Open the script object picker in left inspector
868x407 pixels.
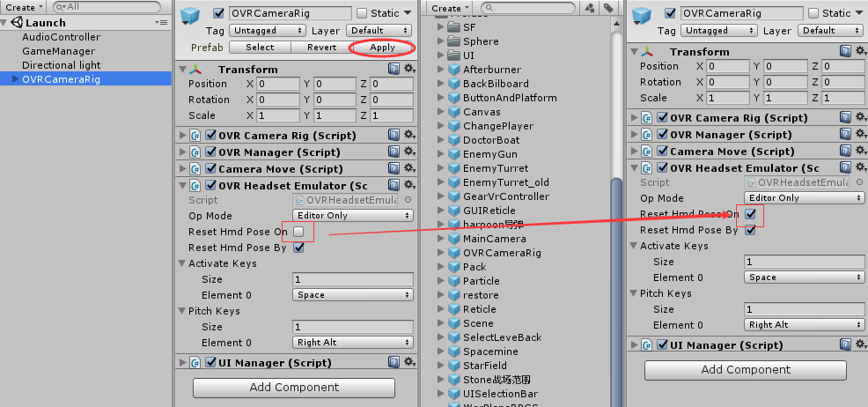[408, 200]
